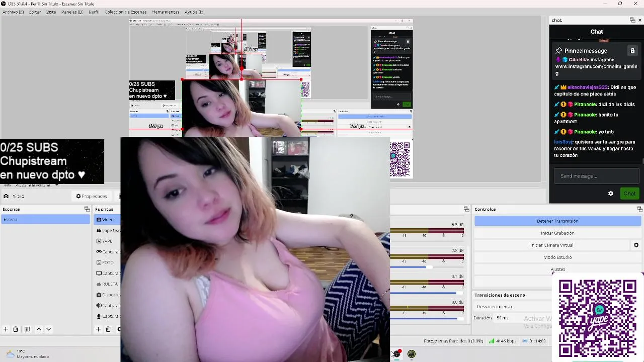Click the live streaming time indicator icon

525,341
